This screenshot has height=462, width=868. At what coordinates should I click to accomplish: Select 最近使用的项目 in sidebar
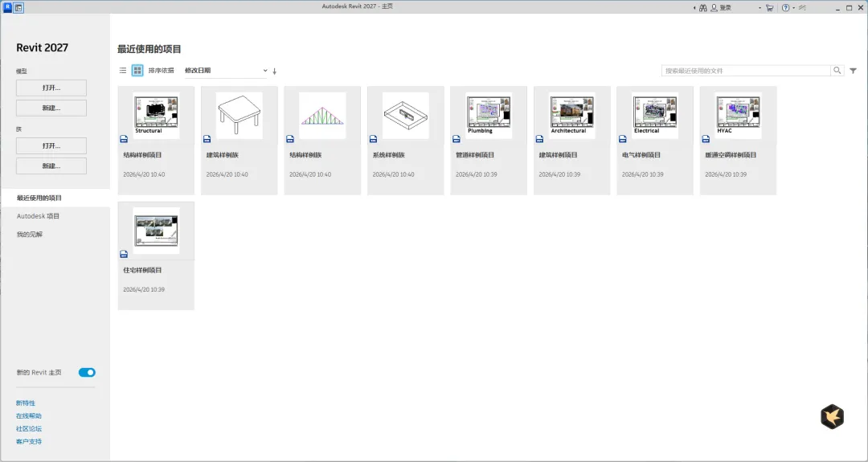pos(55,198)
